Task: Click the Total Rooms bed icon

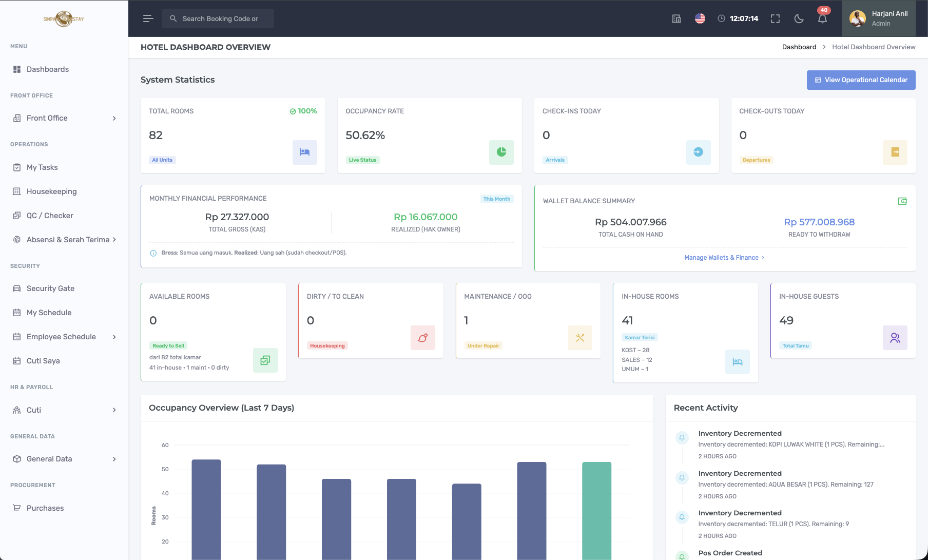Action: pos(305,152)
